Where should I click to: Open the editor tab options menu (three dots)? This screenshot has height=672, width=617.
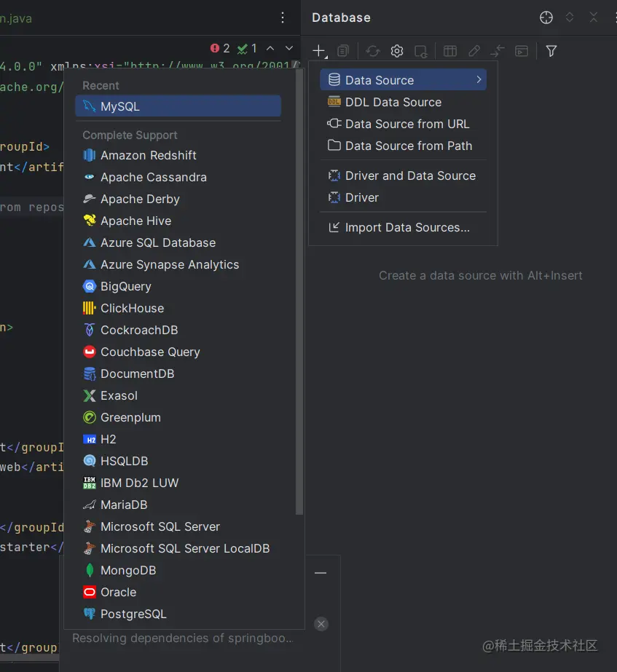[x=283, y=17]
